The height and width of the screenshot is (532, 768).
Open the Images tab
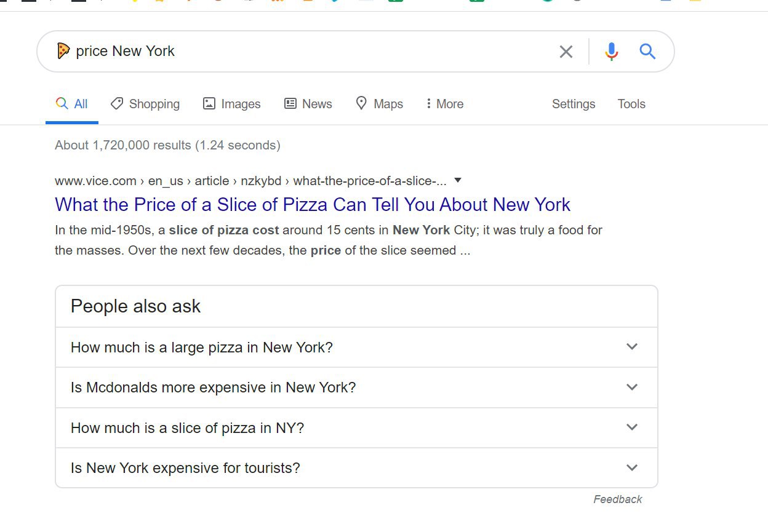point(232,104)
